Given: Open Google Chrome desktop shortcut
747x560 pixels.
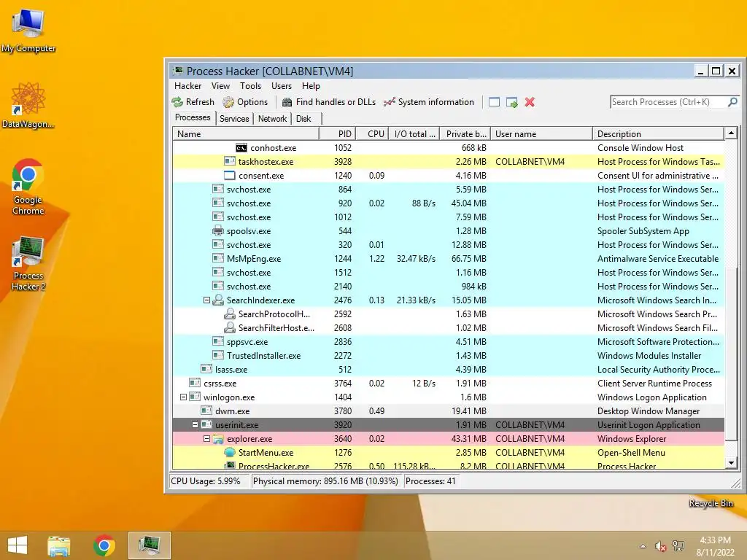Looking at the screenshot, I should pos(28,187).
